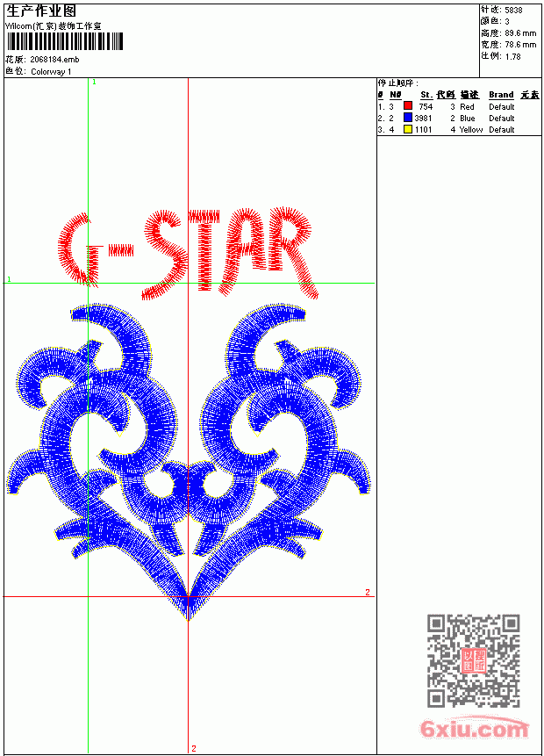The image size is (544, 756).
Task: Select stitch count 1101 in Yellow row
Action: (424, 130)
